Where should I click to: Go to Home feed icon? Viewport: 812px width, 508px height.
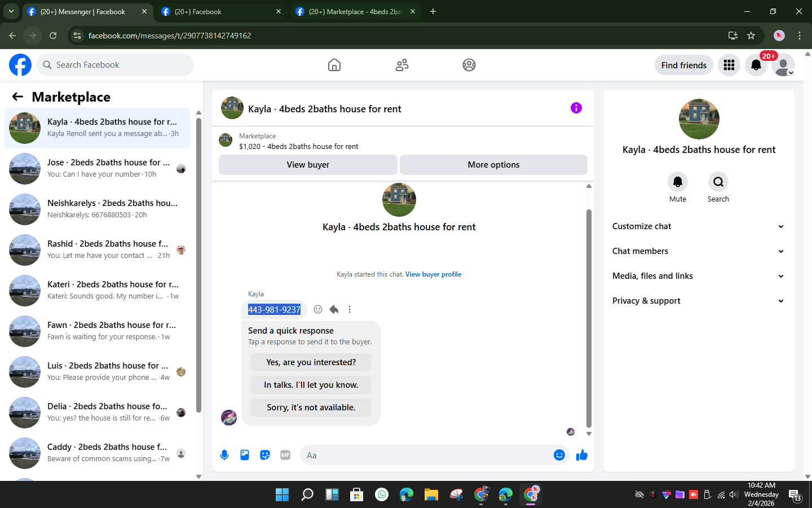334,65
